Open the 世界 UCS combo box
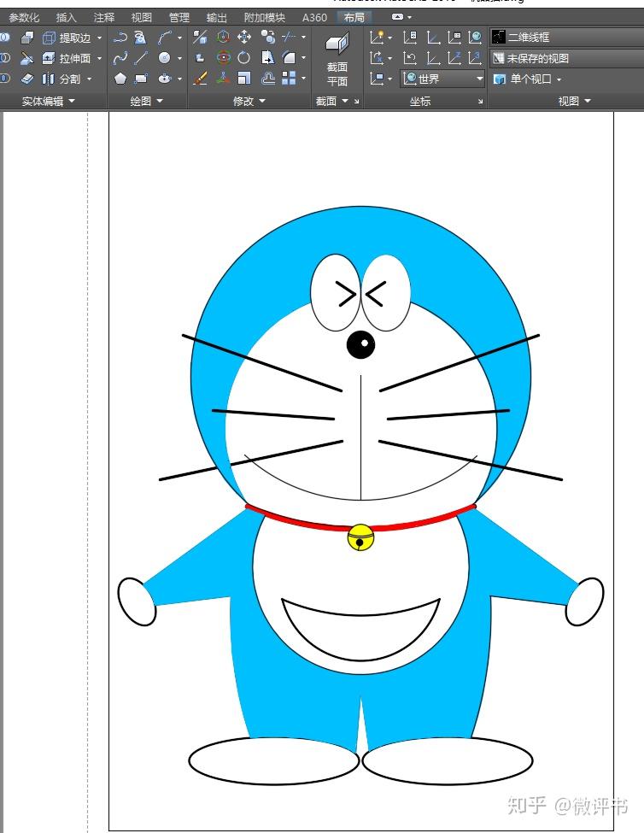This screenshot has width=644, height=833. [442, 79]
